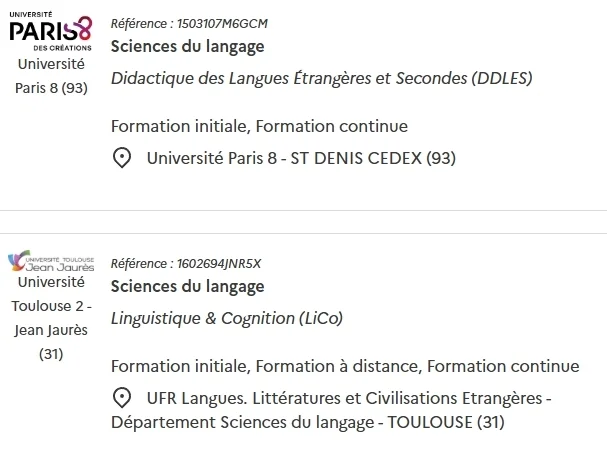Screen dimensions: 607x469
Task: Click the location pin beside Université Paris 8 address
Action: (x=122, y=158)
